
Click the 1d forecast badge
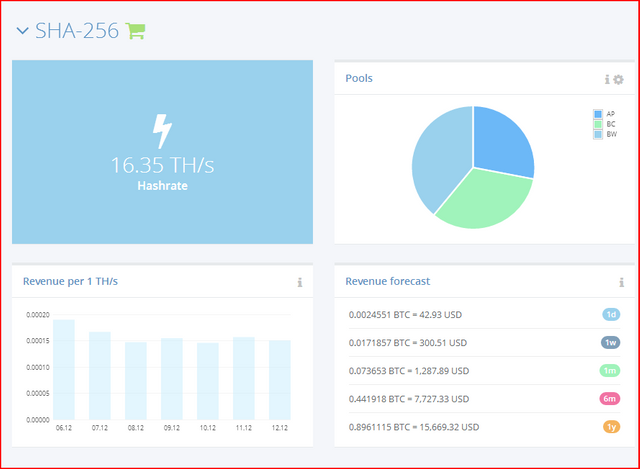point(611,314)
